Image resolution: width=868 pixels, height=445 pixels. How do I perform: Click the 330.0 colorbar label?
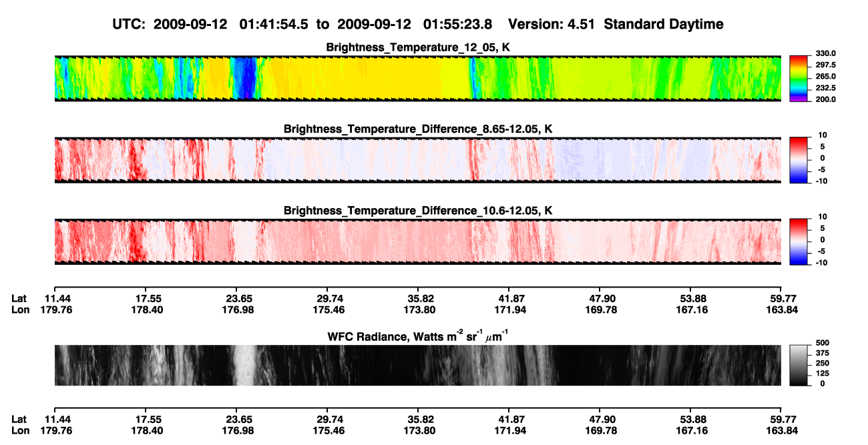pyautogui.click(x=825, y=54)
